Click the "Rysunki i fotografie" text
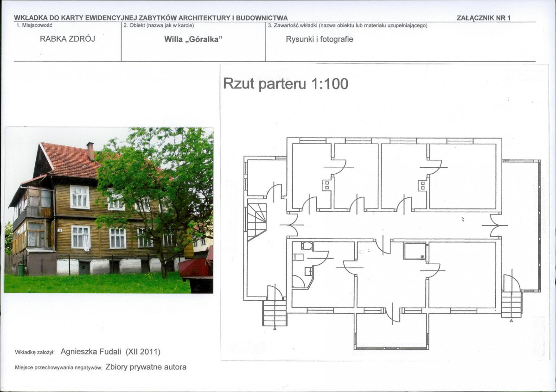Screen dimensions: 556x392 click(x=320, y=39)
